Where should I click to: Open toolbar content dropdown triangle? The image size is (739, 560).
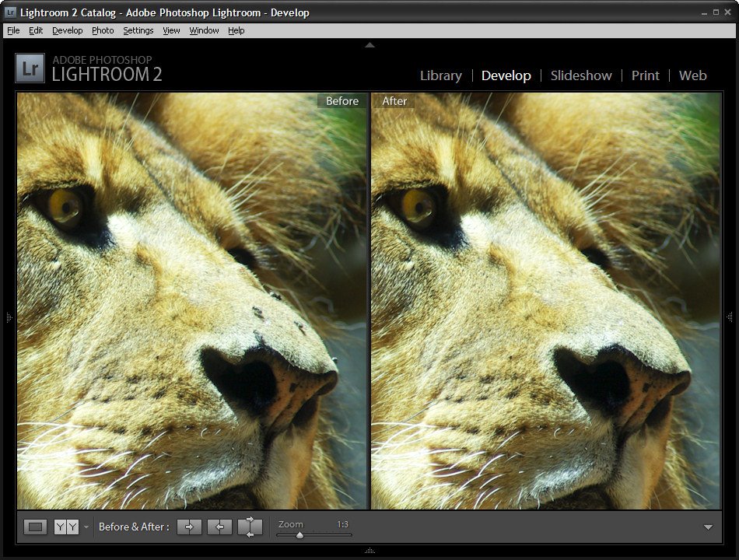pos(708,527)
